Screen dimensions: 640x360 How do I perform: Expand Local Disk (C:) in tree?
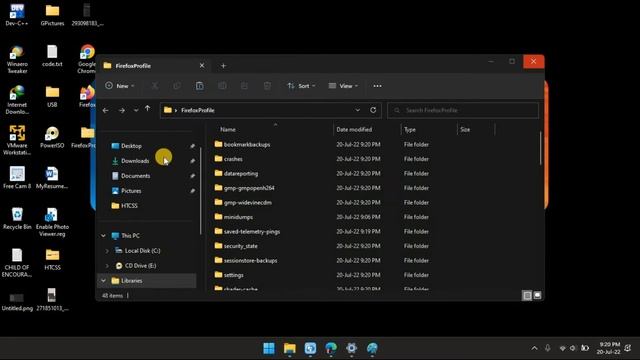click(107, 251)
